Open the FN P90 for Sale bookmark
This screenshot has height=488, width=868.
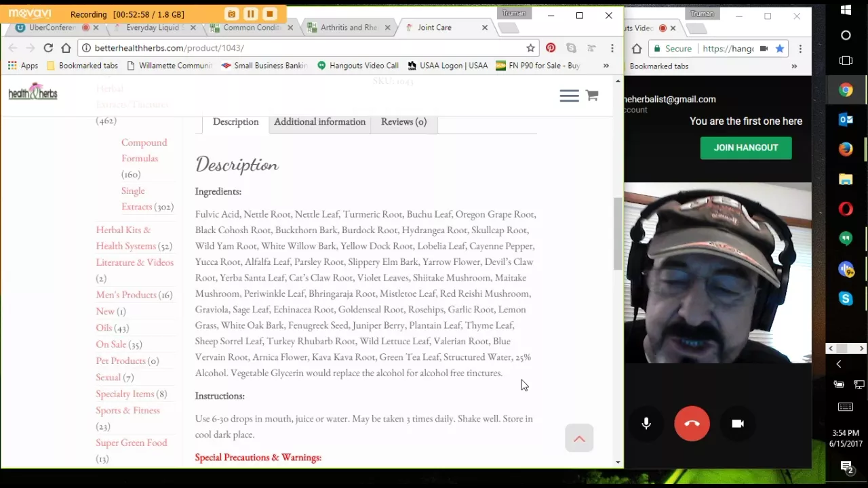[538, 66]
